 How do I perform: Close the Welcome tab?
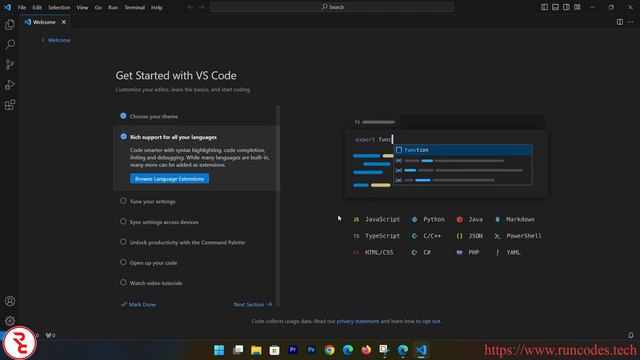(x=64, y=22)
